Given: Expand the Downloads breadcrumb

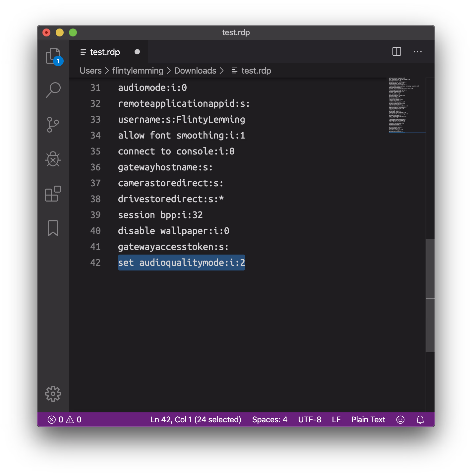Looking at the screenshot, I should click(195, 71).
